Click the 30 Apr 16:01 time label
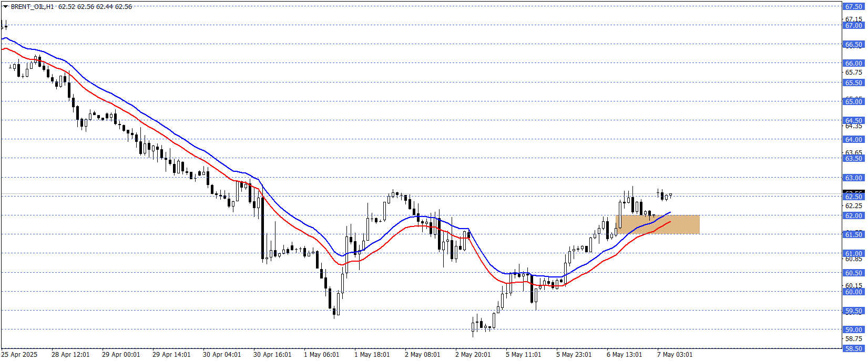Viewport: 868px width, 361px height. [272, 355]
